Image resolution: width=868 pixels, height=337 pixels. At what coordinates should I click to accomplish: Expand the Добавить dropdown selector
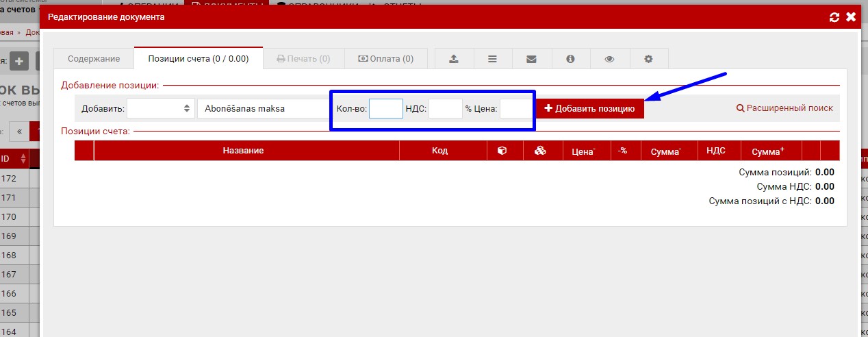click(160, 108)
